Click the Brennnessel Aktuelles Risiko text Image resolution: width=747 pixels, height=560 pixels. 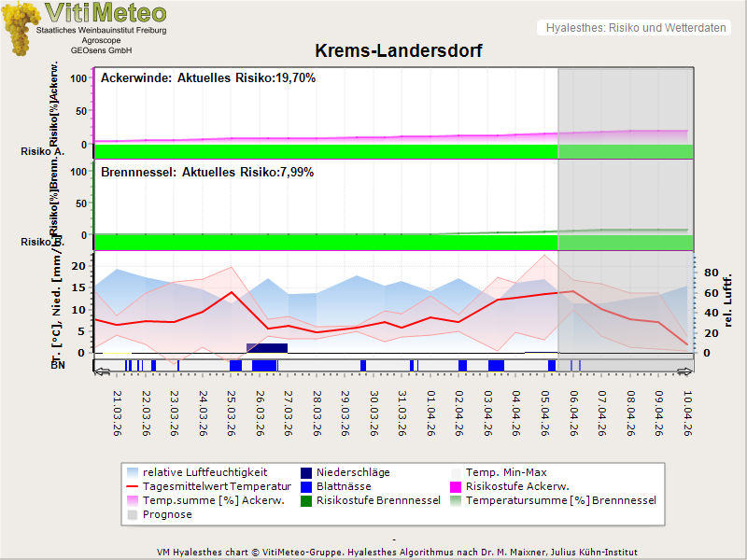click(x=207, y=173)
